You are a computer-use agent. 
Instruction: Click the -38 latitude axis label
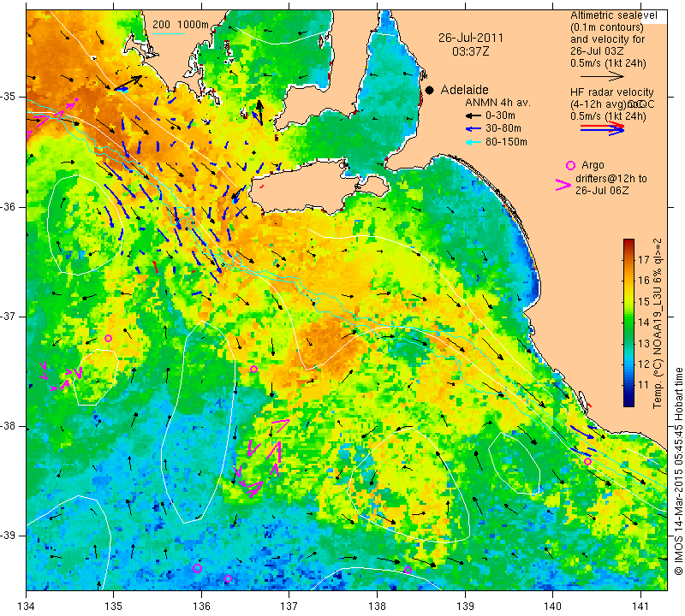click(8, 426)
